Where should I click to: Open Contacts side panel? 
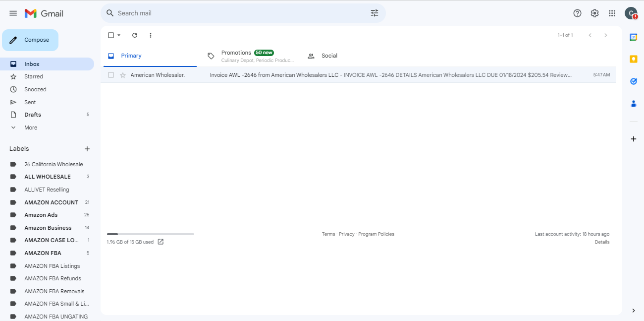(x=633, y=104)
